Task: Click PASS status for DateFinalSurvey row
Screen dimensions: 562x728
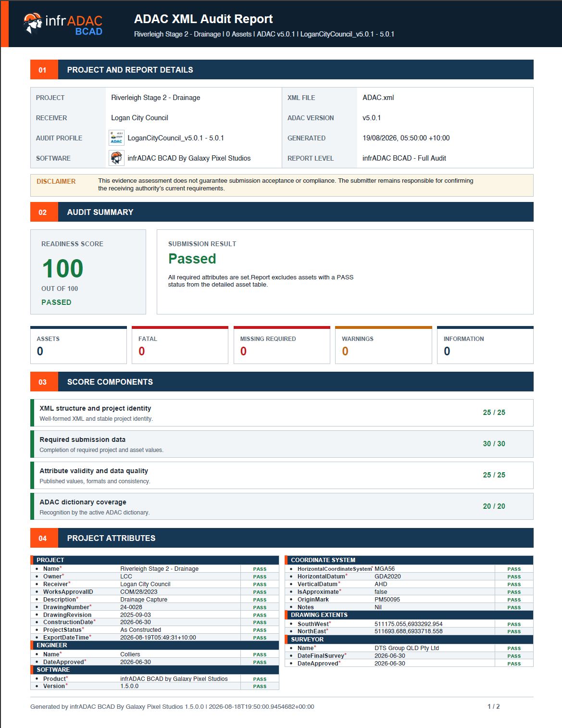Action: point(514,656)
